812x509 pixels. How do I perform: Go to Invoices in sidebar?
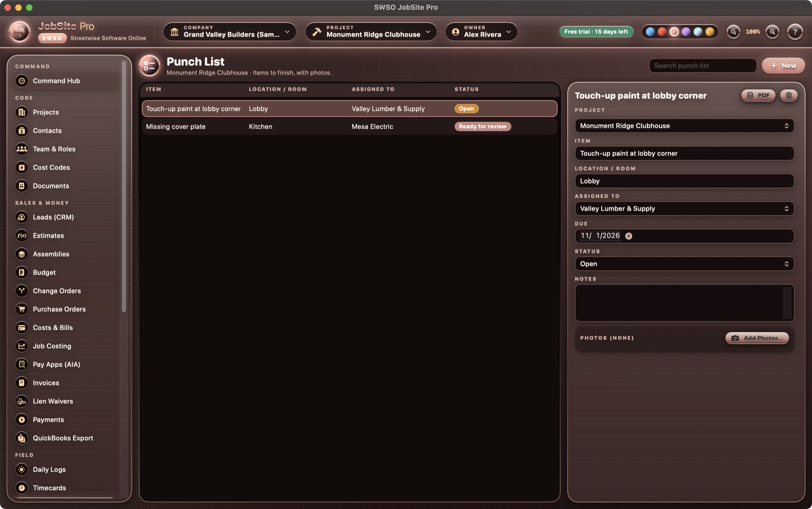[46, 383]
